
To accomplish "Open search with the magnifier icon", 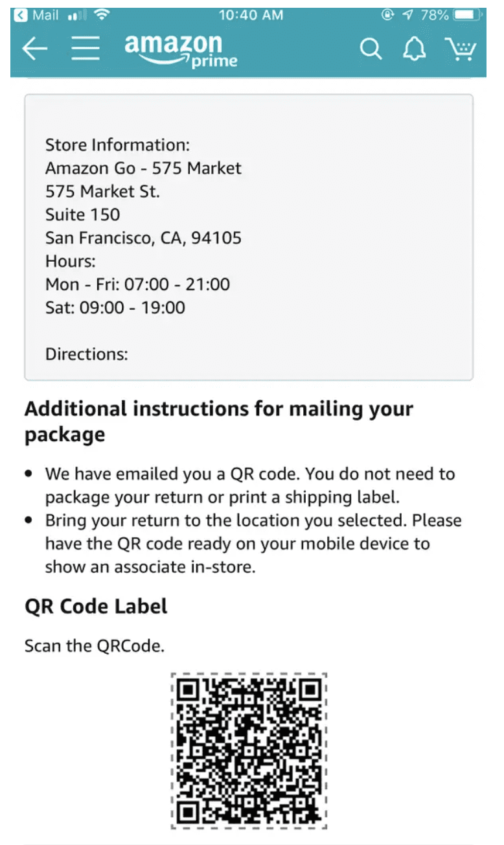I will pyautogui.click(x=371, y=49).
